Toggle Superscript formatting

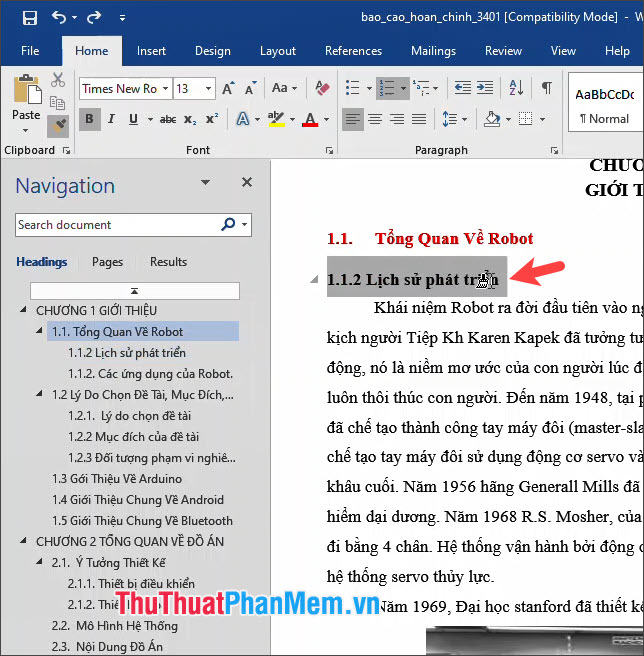pyautogui.click(x=212, y=120)
